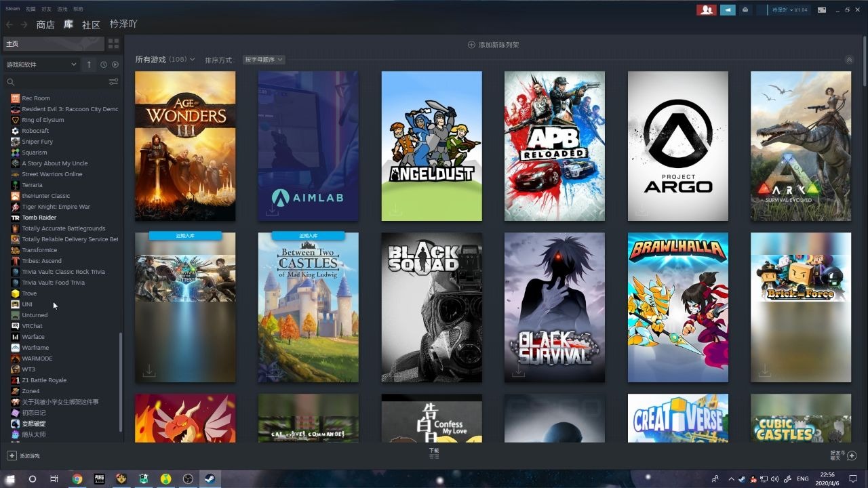Image resolution: width=868 pixels, height=488 pixels.
Task: Open advanced filter settings icon
Action: [x=113, y=82]
